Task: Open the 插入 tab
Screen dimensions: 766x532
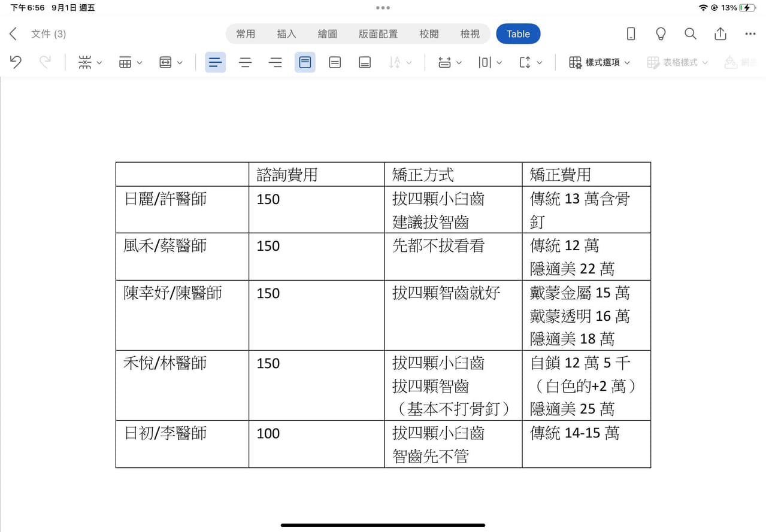Action: coord(286,34)
